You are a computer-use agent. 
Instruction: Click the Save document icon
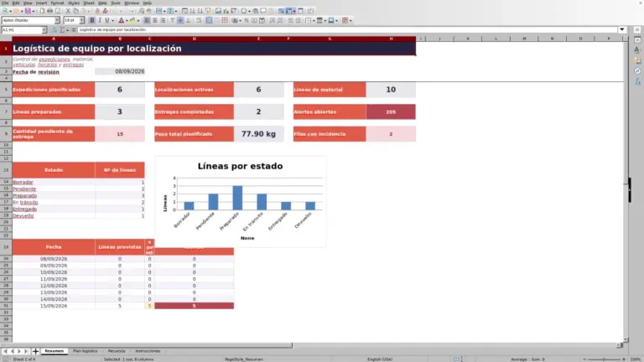tap(28, 11)
